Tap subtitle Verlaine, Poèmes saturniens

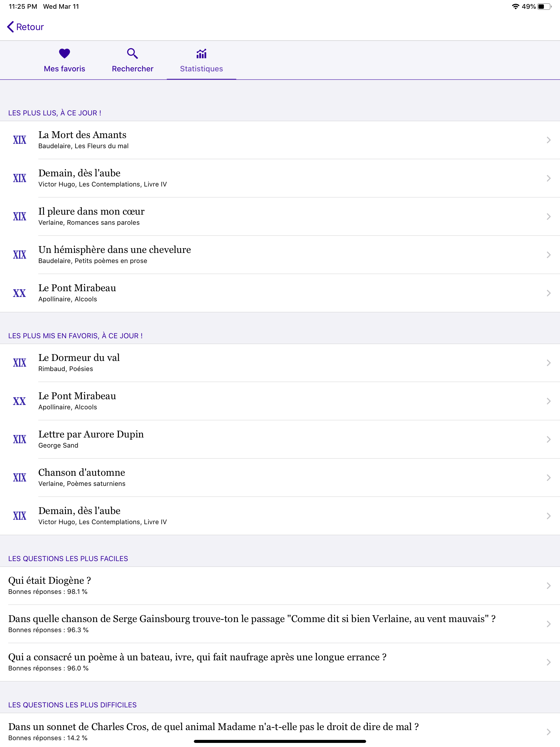82,484
